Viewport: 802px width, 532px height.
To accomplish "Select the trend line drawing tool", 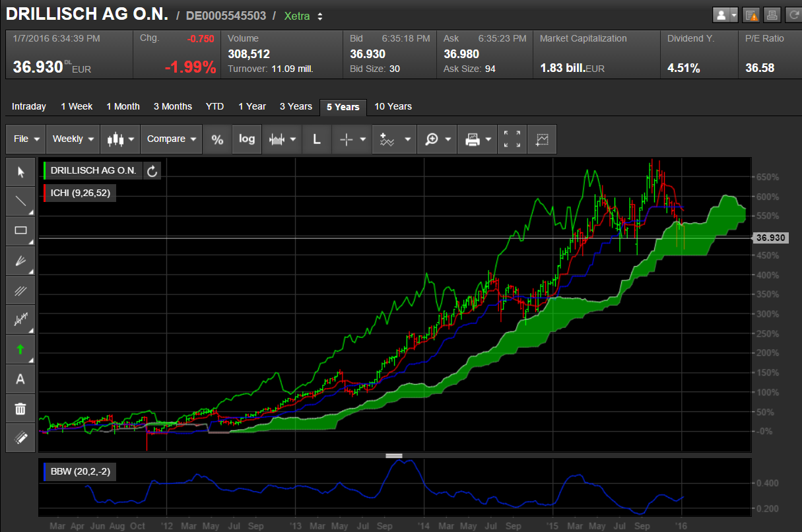I will pyautogui.click(x=20, y=201).
